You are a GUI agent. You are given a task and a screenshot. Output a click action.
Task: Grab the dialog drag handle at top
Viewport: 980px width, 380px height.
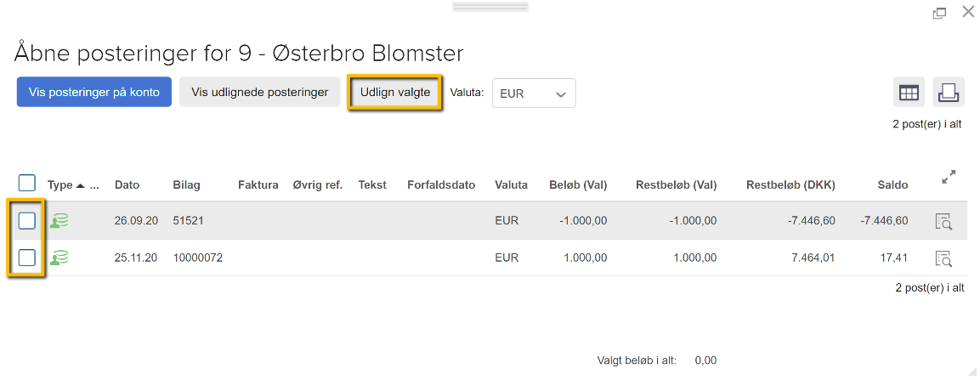point(490,7)
